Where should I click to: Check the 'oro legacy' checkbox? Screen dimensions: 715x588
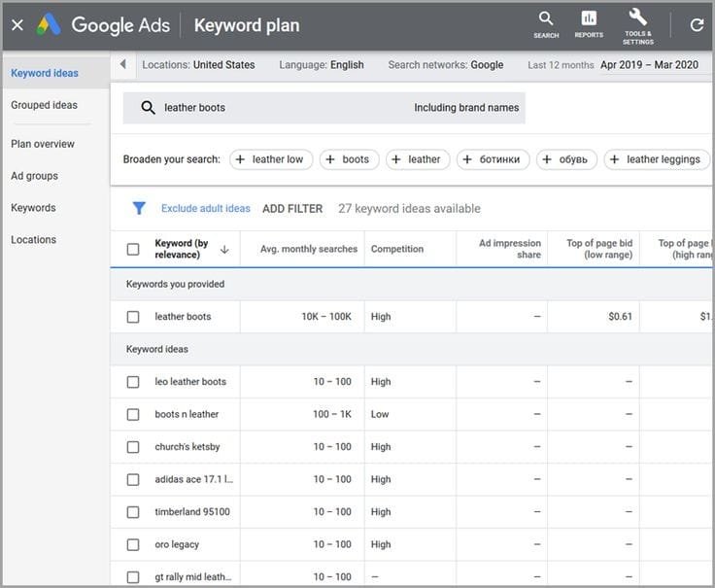[x=133, y=545]
